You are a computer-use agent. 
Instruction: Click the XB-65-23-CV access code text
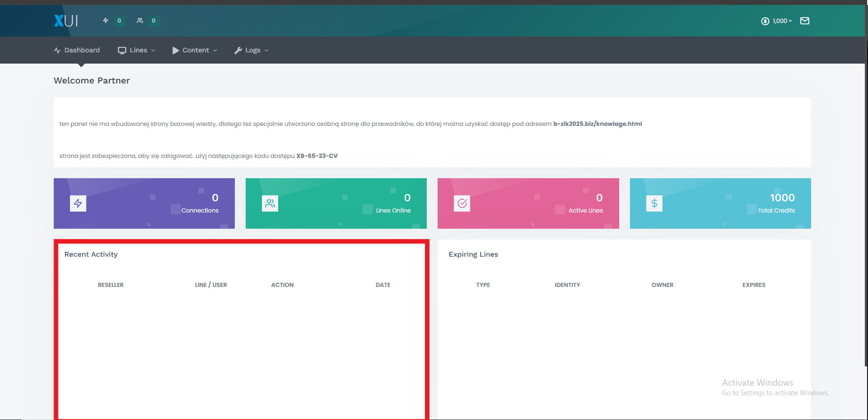tap(317, 156)
